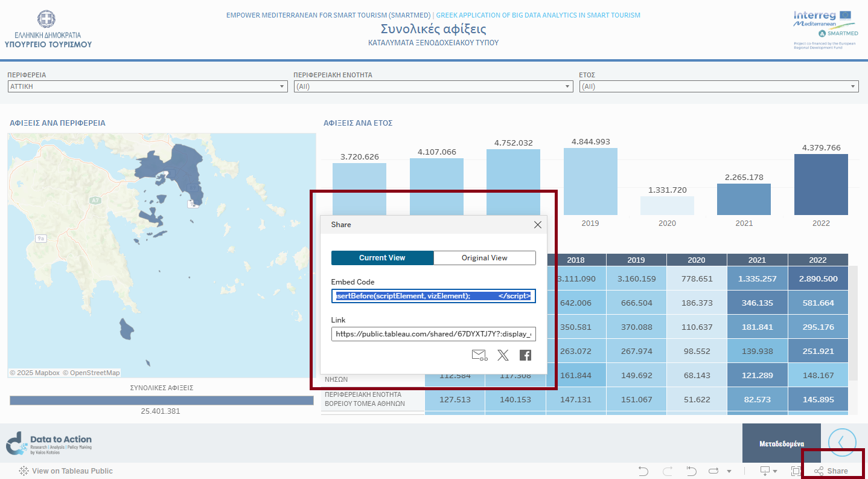Close the Share dialog

point(538,225)
